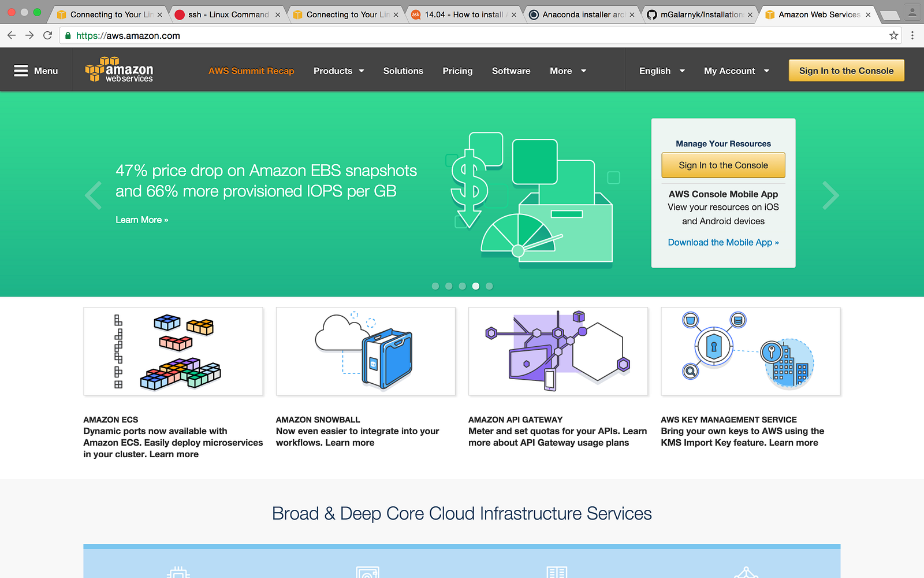Click the 'AMAZON SNOWBALL' title text
This screenshot has height=578, width=924.
click(318, 420)
